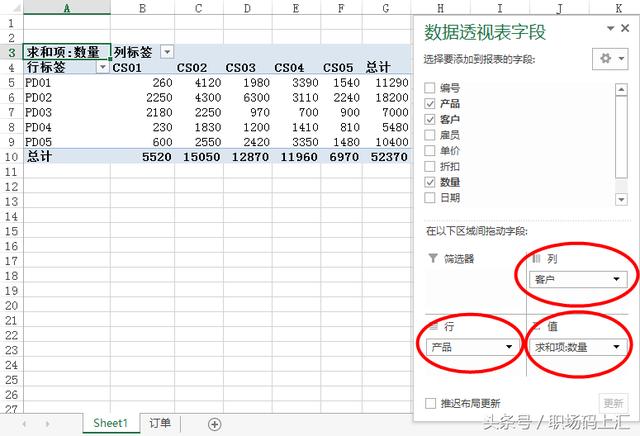The image size is (640, 436).
Task: Select the CS03 column header cell
Action: tap(248, 67)
